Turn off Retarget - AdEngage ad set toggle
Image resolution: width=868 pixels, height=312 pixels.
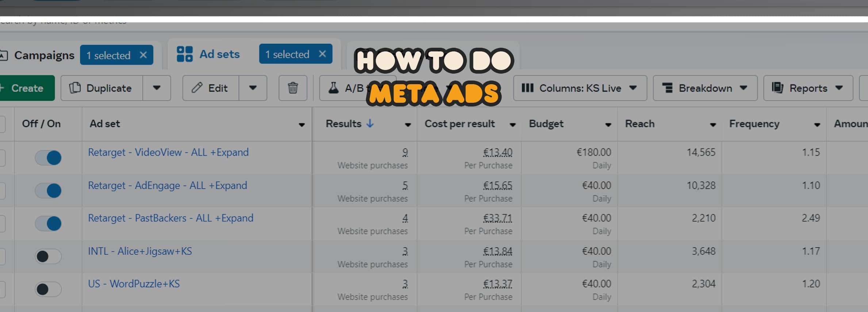pyautogui.click(x=48, y=191)
